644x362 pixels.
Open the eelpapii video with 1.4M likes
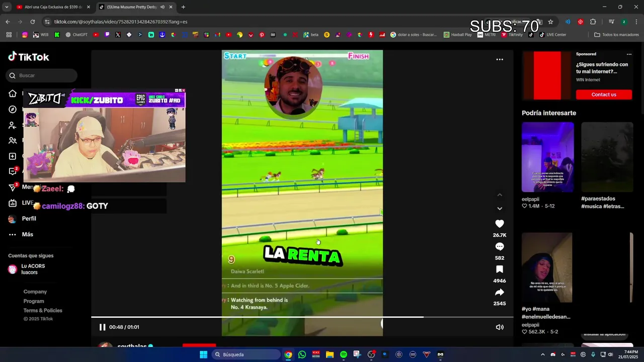coord(547,157)
